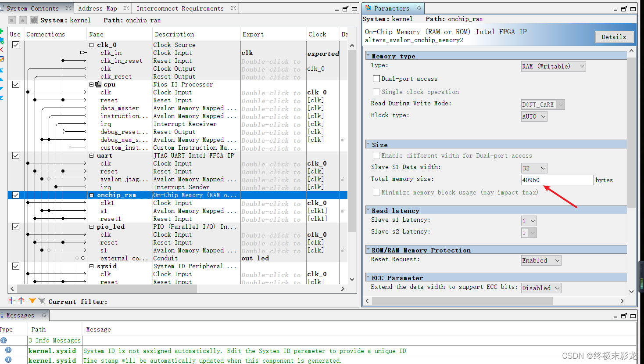Screen dimensions: 644x364
Task: Select the System Contents tab
Action: coord(32,8)
